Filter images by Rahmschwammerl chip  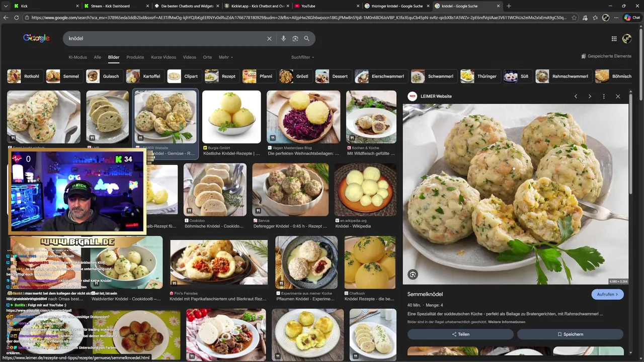pos(563,76)
